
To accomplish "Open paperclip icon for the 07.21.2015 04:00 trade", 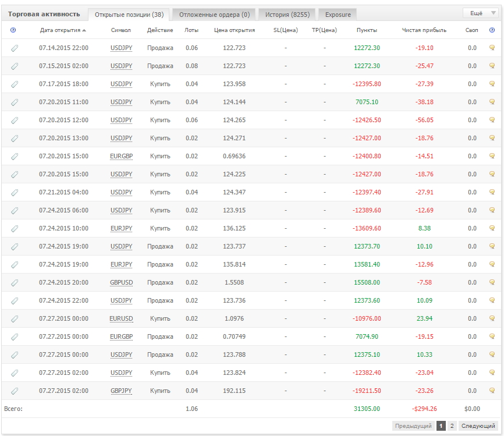I will [x=15, y=193].
